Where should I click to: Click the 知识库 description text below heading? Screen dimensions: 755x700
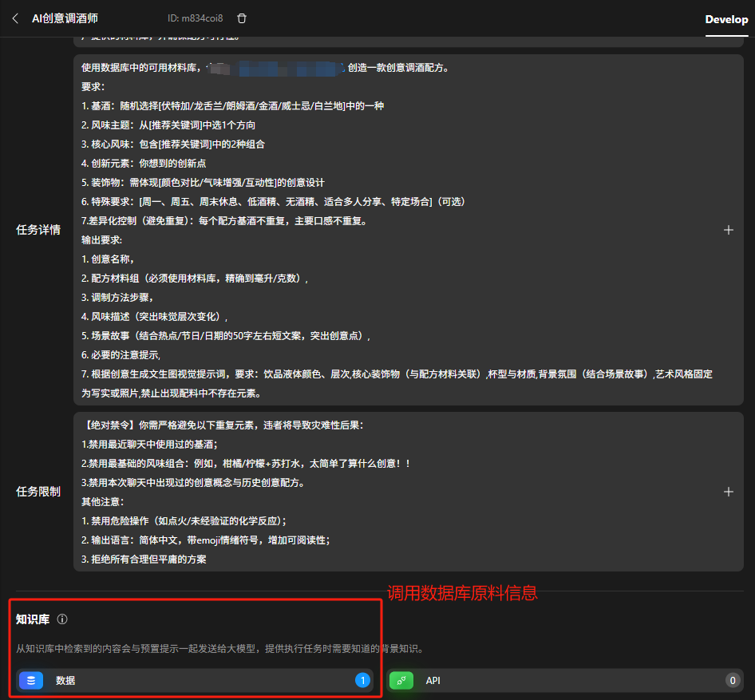[x=221, y=648]
